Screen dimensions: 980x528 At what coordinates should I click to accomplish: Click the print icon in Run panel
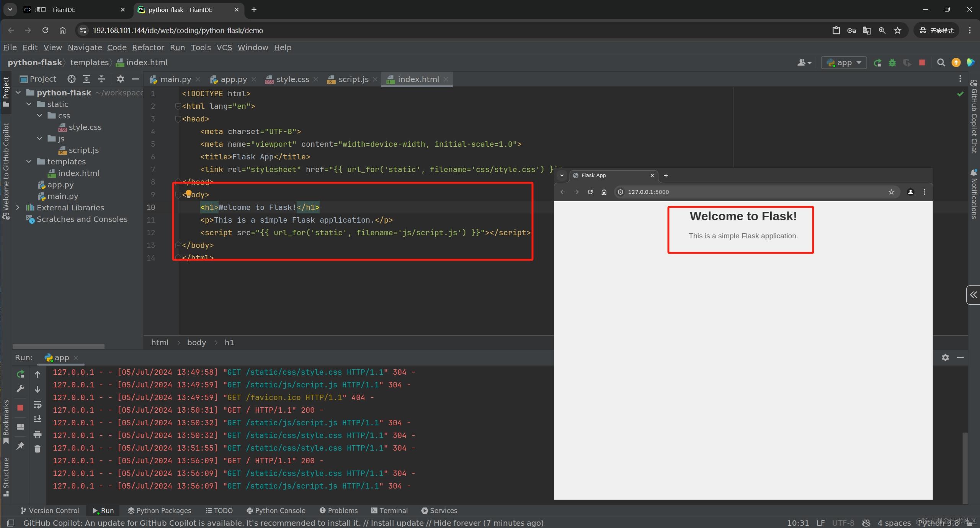(37, 434)
